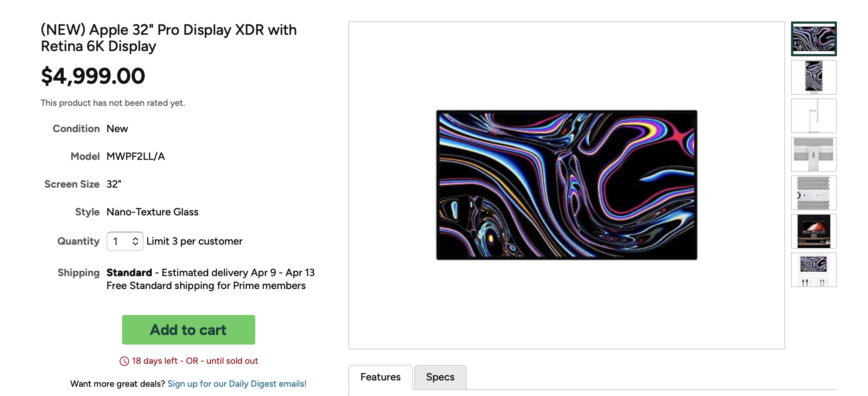
Task: Select the side-profile stand thumbnail
Action: tap(814, 116)
